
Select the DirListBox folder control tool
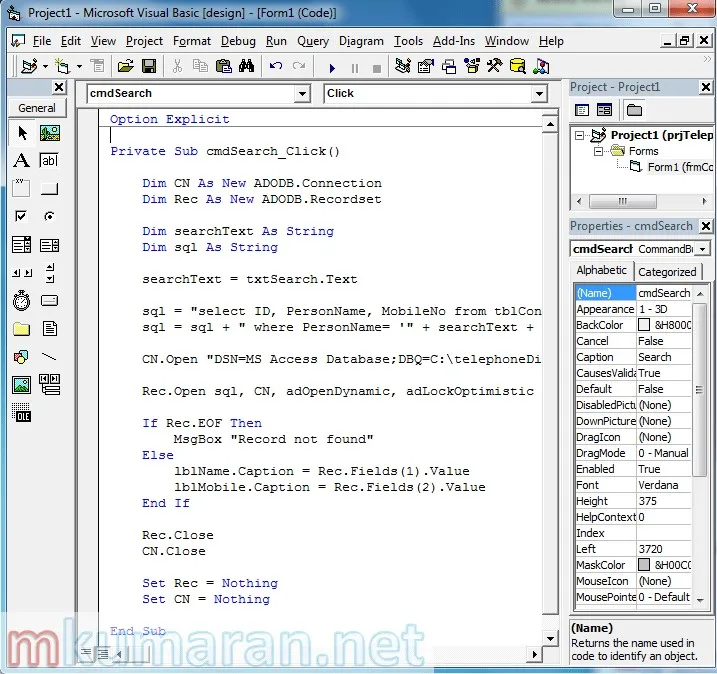pos(21,328)
